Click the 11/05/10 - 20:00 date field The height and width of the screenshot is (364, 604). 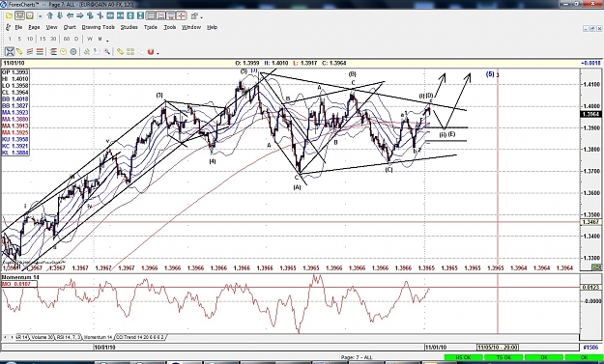(498, 348)
